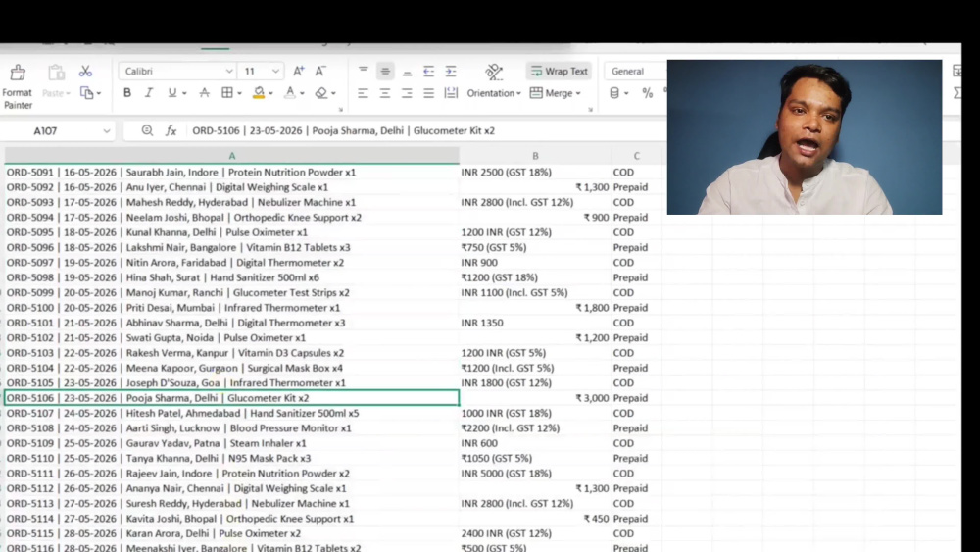
Task: Select the cell for ORD-5103 Rakesh Verma
Action: tap(232, 353)
